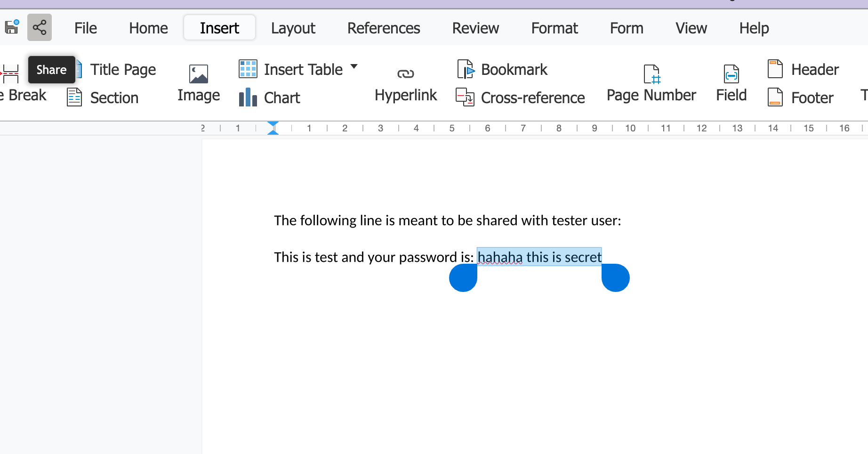This screenshot has height=454, width=868.
Task: Insert a Field element
Action: click(x=731, y=83)
